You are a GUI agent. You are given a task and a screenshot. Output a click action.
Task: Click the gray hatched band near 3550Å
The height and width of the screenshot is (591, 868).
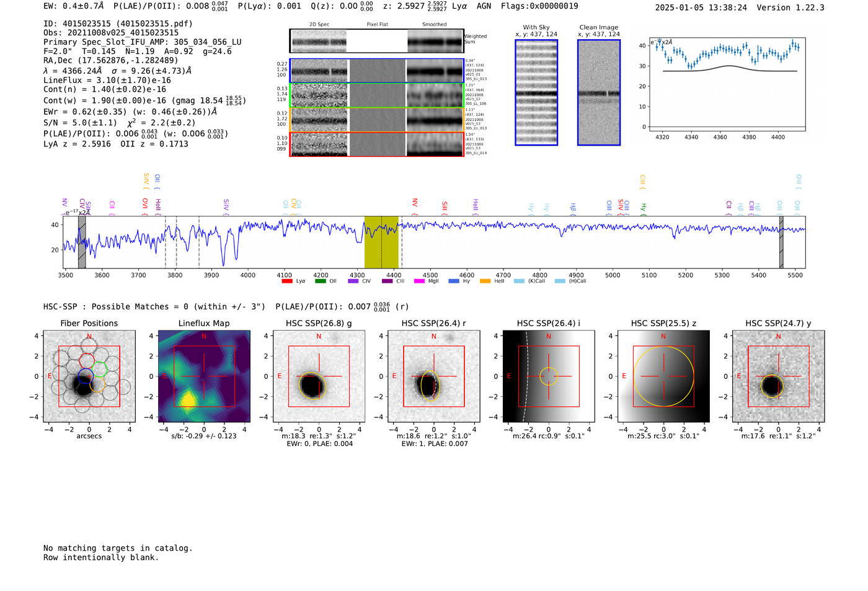pos(82,242)
